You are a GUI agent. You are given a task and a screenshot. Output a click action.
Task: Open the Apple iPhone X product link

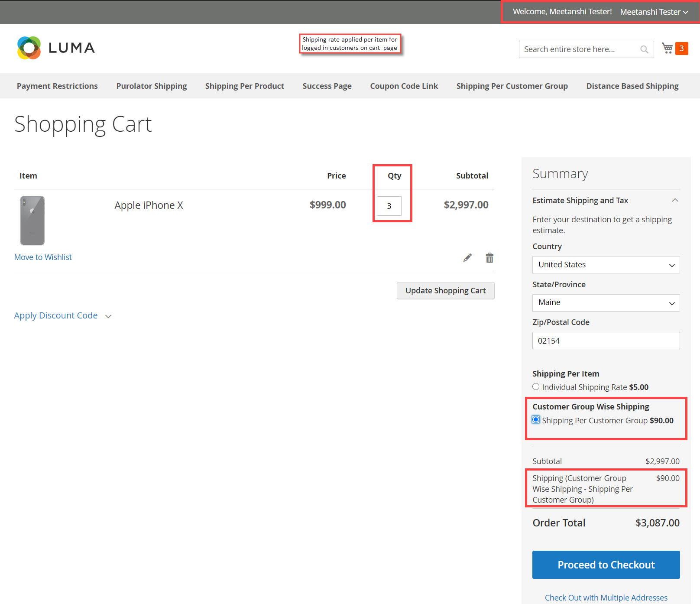tap(149, 205)
